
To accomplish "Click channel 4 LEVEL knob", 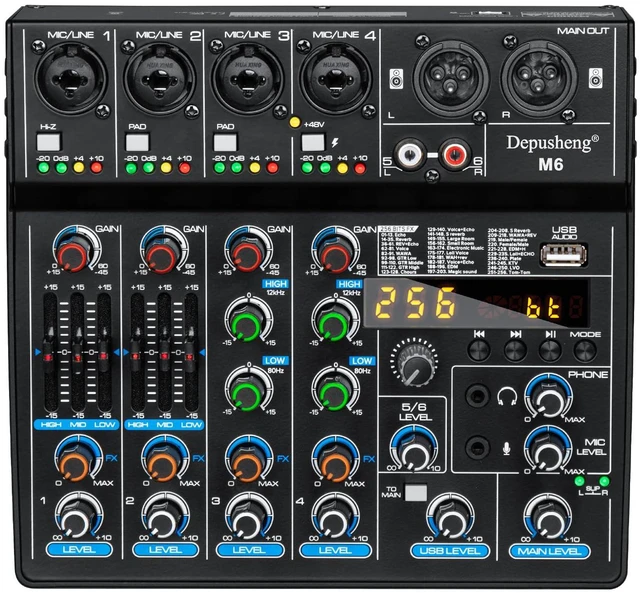I will click(334, 522).
